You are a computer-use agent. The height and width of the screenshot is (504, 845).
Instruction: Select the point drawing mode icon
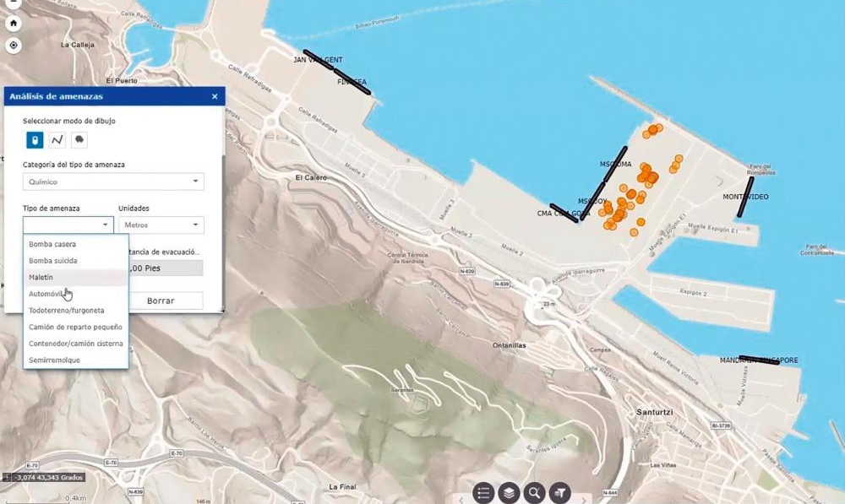click(35, 140)
